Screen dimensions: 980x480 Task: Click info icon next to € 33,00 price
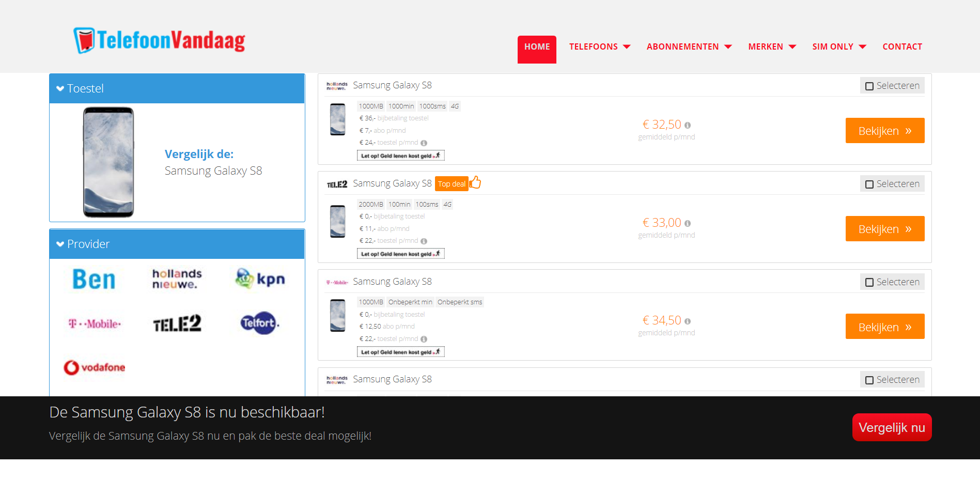(x=688, y=223)
